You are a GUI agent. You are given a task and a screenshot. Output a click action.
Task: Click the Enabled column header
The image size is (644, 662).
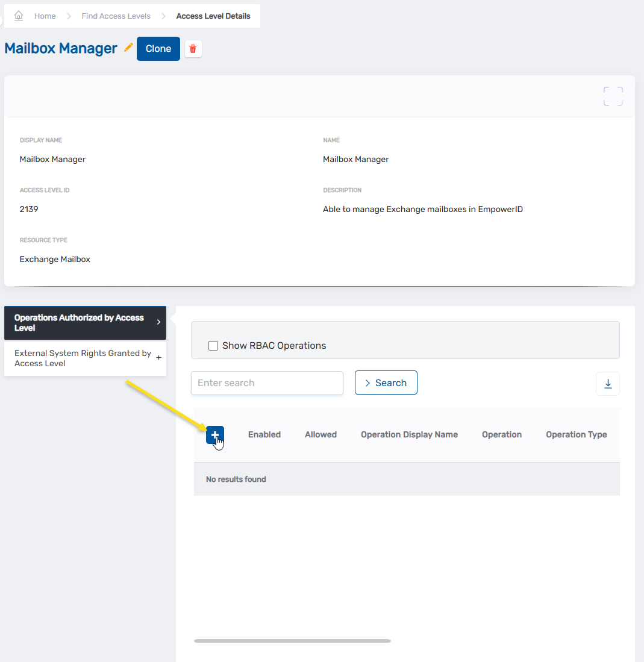(264, 434)
